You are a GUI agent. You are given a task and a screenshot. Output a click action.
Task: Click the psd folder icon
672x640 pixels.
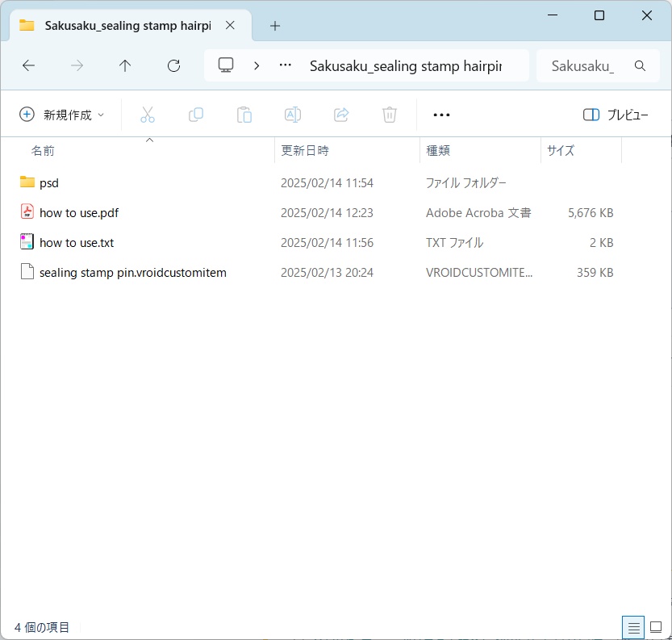(x=27, y=182)
